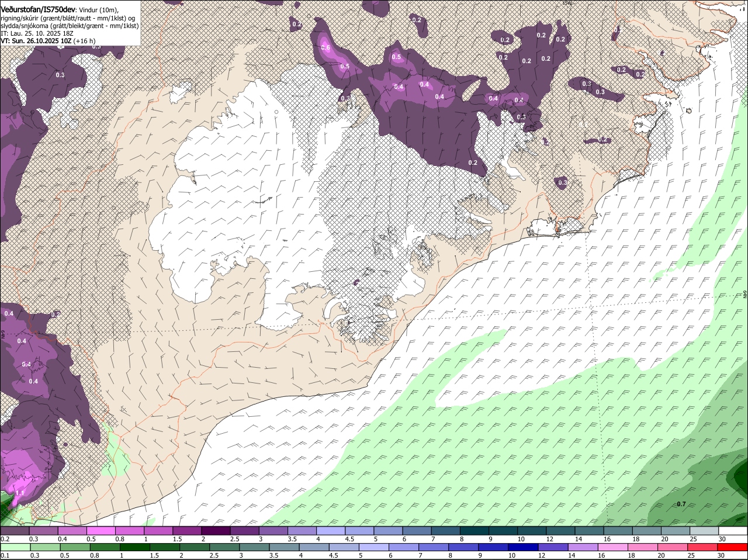Select the royal blue swatch between 8 and 9 in rain scale
The image size is (748, 560).
point(464,547)
